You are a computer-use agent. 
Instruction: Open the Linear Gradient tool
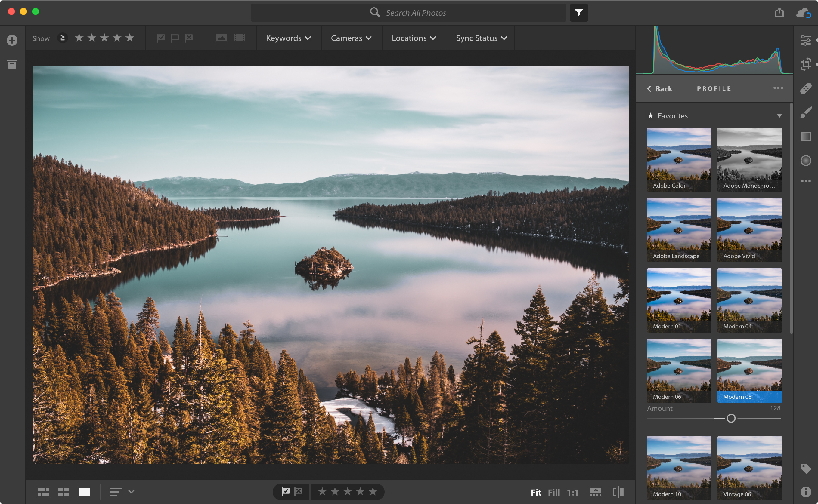point(807,135)
